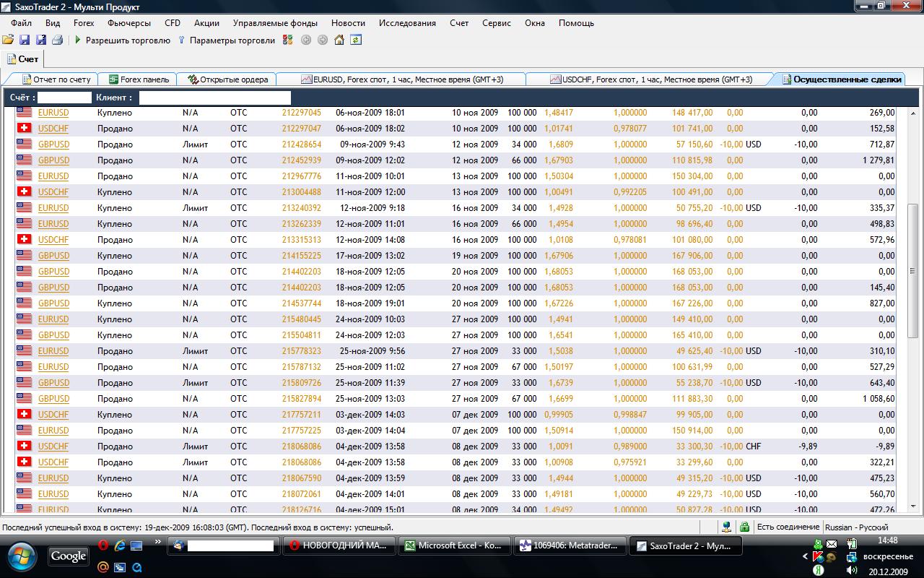Click the price 1,67903 cell

(559, 160)
